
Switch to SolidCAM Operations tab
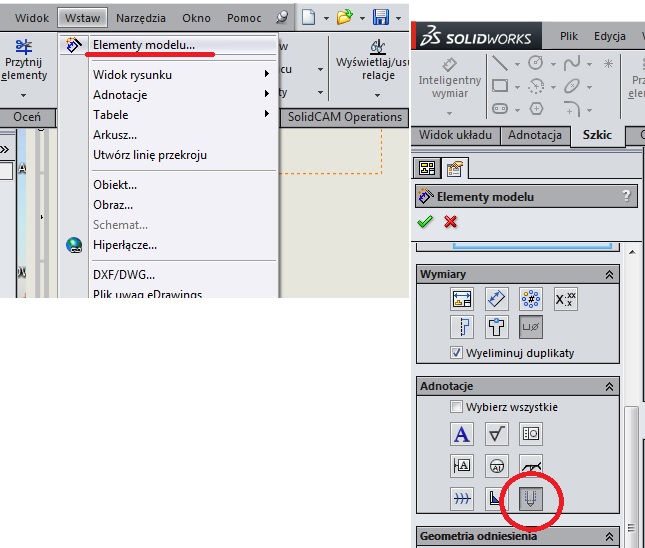tap(345, 117)
